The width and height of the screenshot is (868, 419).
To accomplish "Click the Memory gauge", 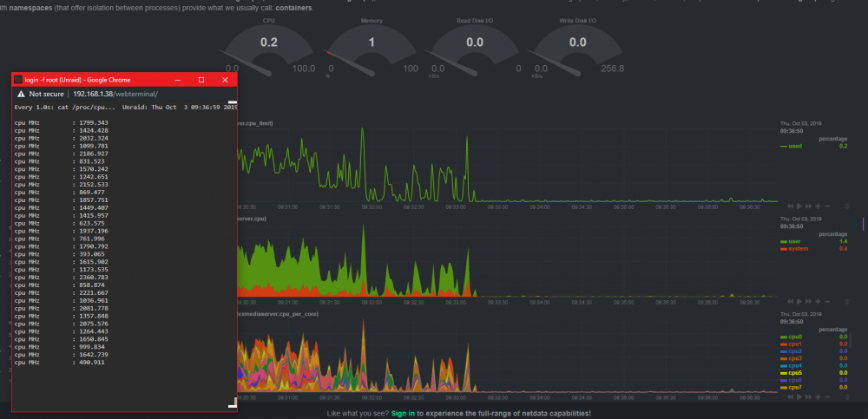I will pyautogui.click(x=372, y=49).
